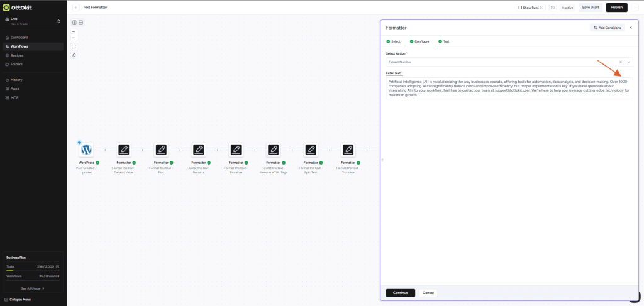Open the Live workspace switcher

[x=33, y=21]
